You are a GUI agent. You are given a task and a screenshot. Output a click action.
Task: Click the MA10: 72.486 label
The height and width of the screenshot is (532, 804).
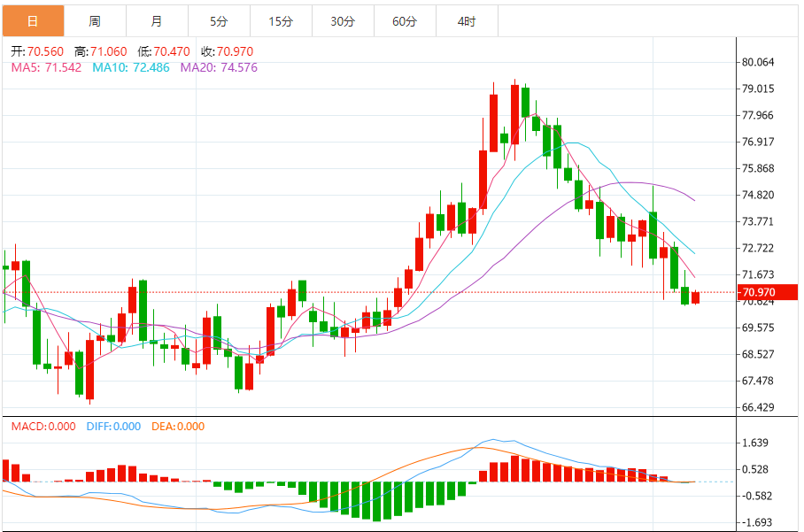click(131, 67)
